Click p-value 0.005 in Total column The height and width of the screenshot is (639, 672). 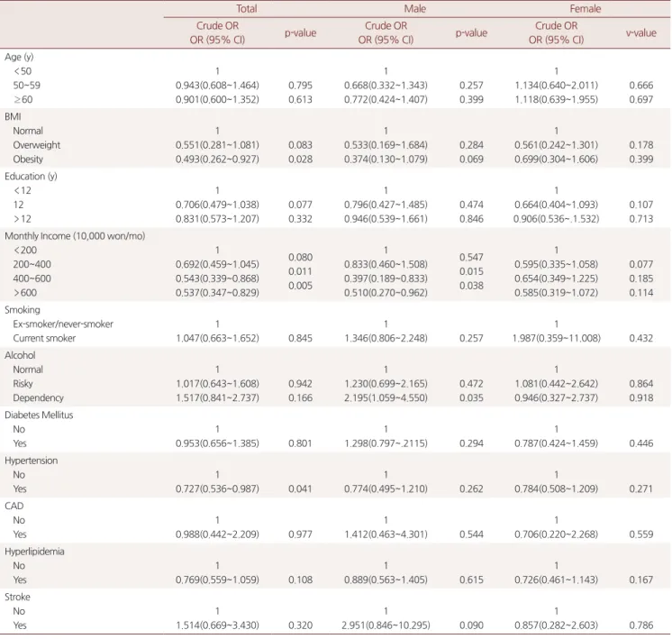300,286
